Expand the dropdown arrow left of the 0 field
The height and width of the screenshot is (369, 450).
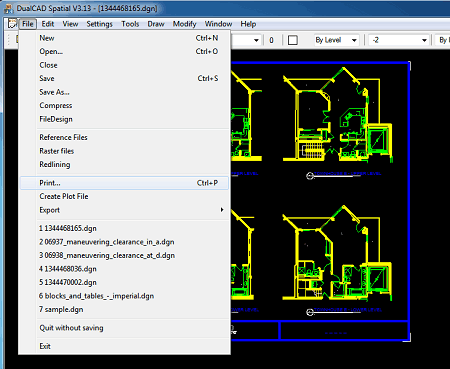point(256,40)
